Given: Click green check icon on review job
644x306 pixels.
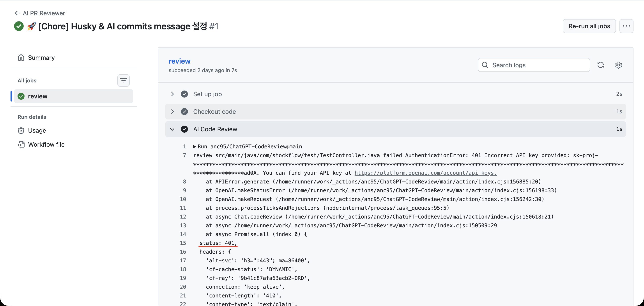Looking at the screenshot, I should (21, 96).
